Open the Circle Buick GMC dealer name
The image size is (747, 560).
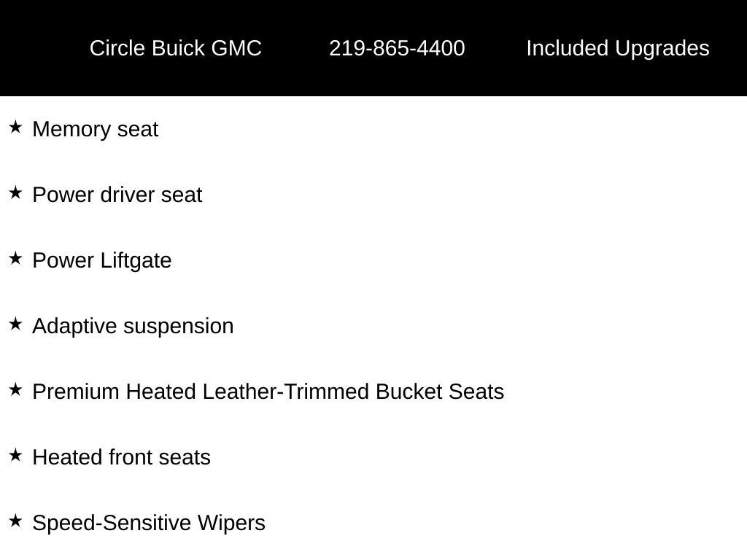click(175, 48)
